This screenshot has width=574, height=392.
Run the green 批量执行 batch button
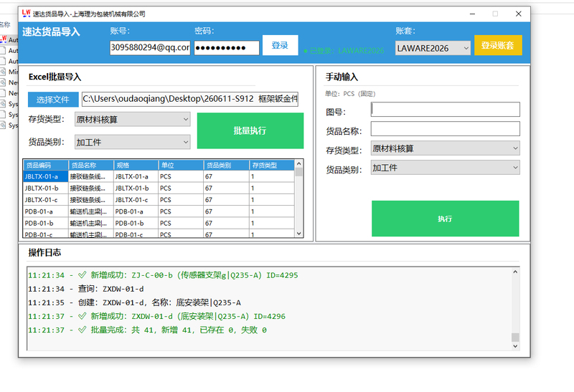click(x=250, y=130)
